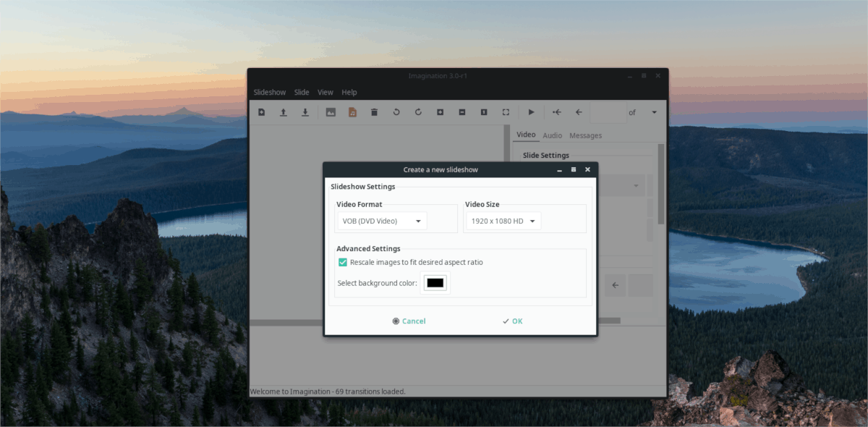
Task: Switch to the Audio tab
Action: pos(552,135)
